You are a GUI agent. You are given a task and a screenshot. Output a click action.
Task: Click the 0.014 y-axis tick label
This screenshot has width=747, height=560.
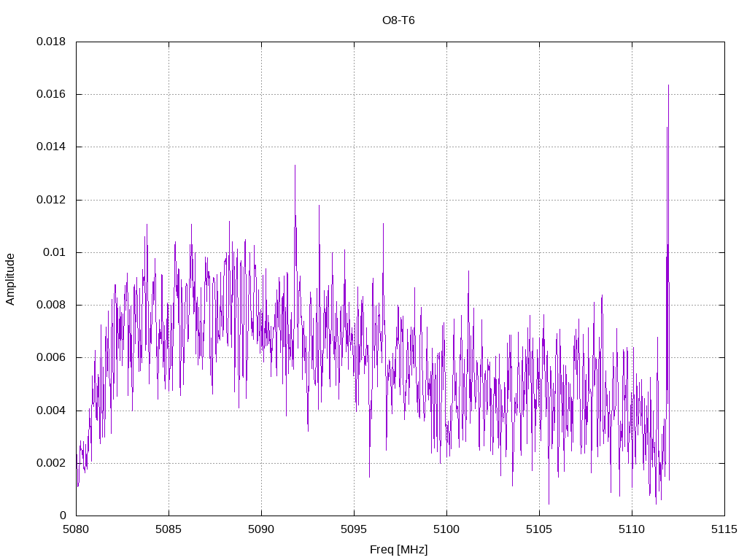pos(51,147)
